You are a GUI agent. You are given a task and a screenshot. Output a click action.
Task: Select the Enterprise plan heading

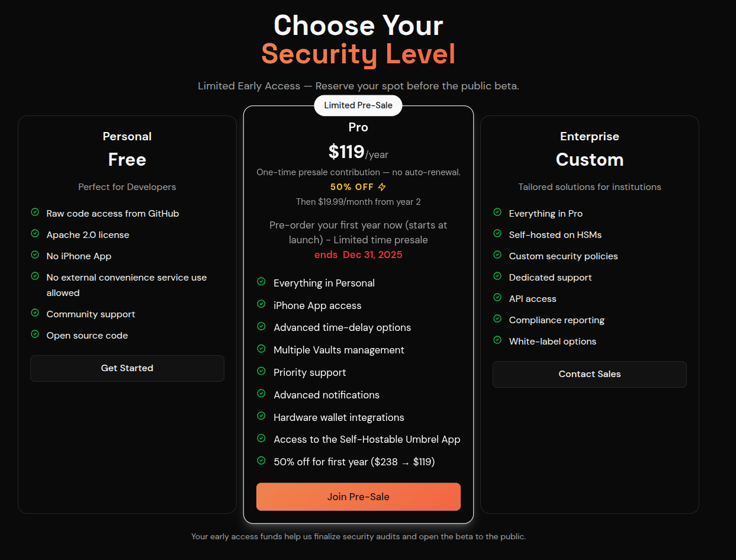coord(589,136)
